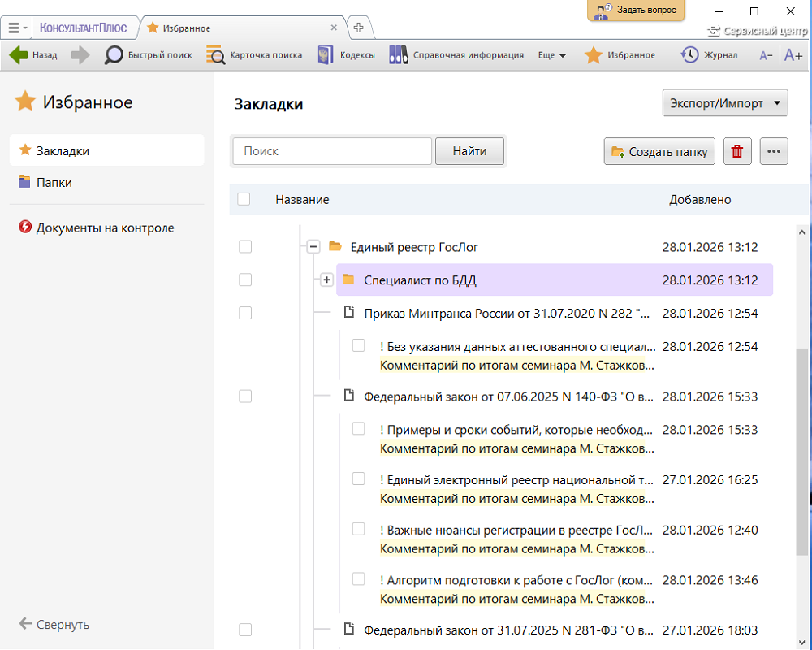This screenshot has height=650, width=812.
Task: Check the box for Единый реестр ГосЛог
Action: pyautogui.click(x=245, y=247)
